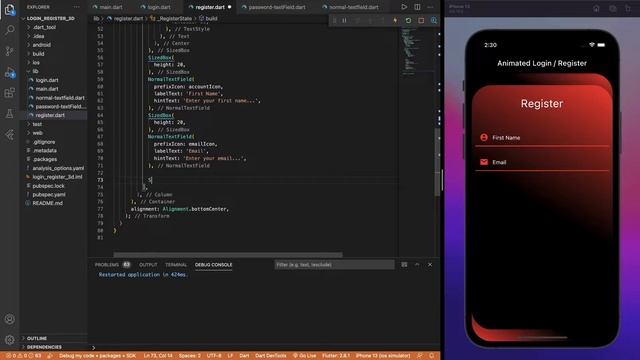Open the Testing flask view
Viewport: 640px width, 360px height.
click(9, 114)
